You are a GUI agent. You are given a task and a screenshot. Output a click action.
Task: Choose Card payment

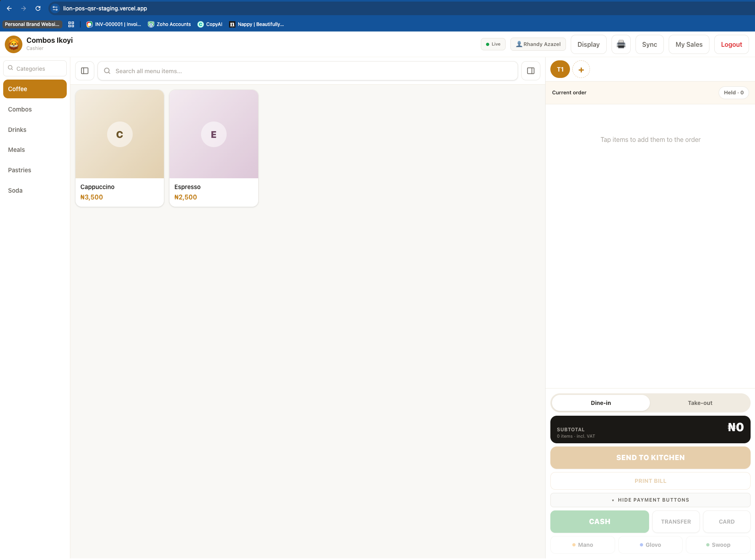(x=727, y=522)
